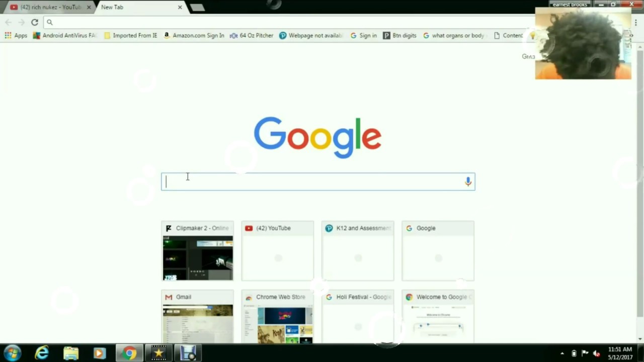The height and width of the screenshot is (362, 644).
Task: Open the Windows Start menu
Action: click(x=12, y=353)
